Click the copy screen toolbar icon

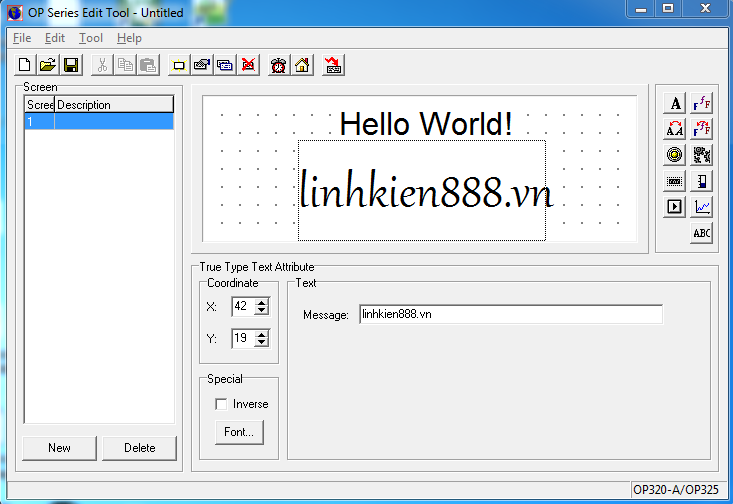pos(225,65)
